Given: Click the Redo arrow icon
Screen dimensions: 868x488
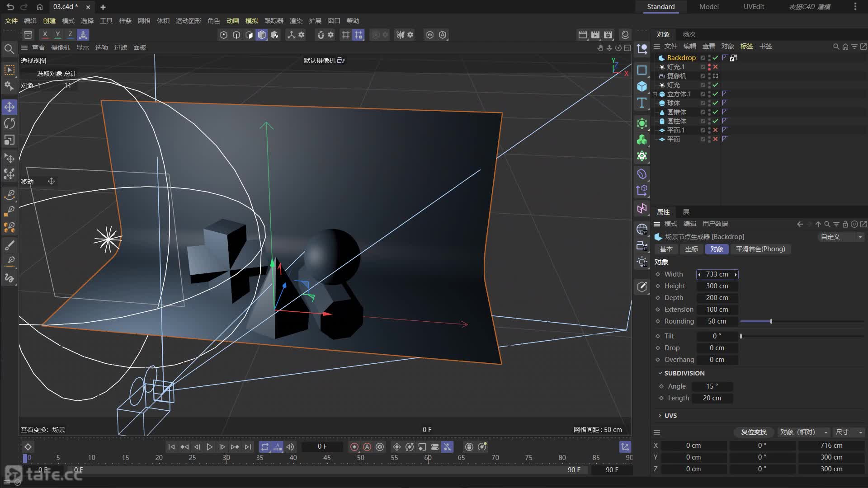Looking at the screenshot, I should point(24,7).
